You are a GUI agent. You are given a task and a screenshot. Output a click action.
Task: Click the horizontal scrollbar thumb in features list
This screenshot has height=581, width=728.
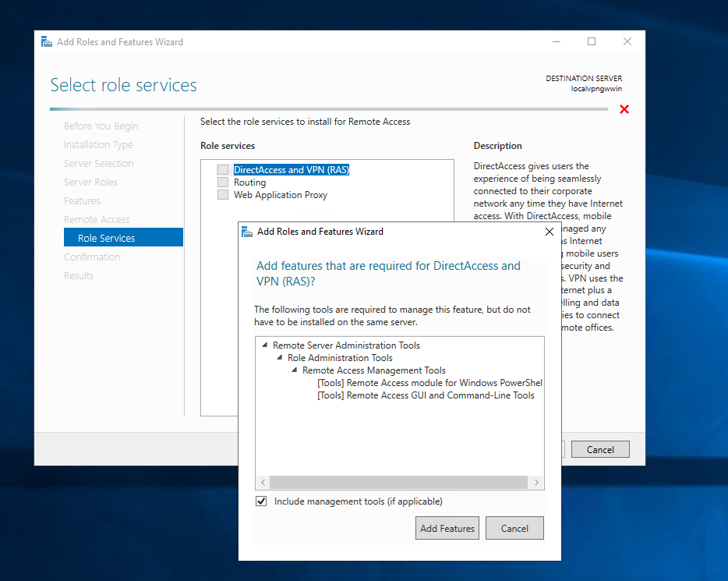pos(398,482)
